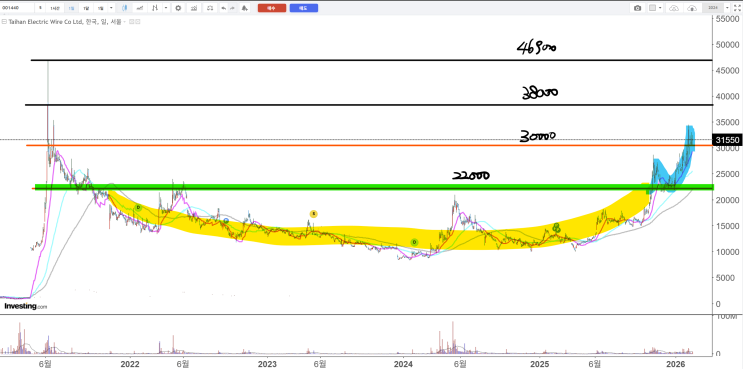The height and width of the screenshot is (369, 743).
Task: Click the save-to-cloud upload icon
Action: point(692,8)
